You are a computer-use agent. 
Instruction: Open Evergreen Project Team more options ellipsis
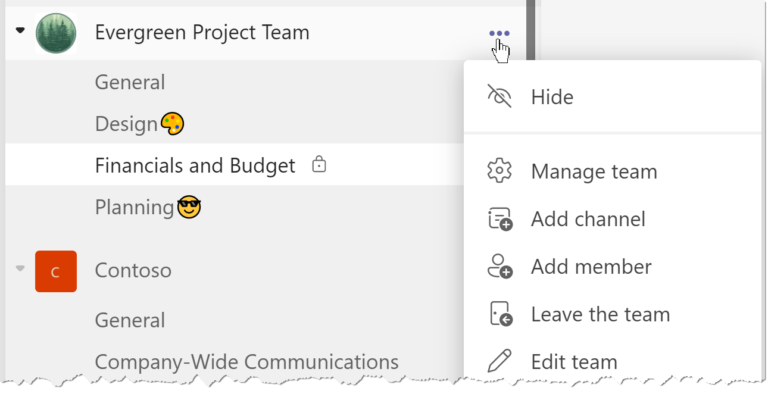499,33
